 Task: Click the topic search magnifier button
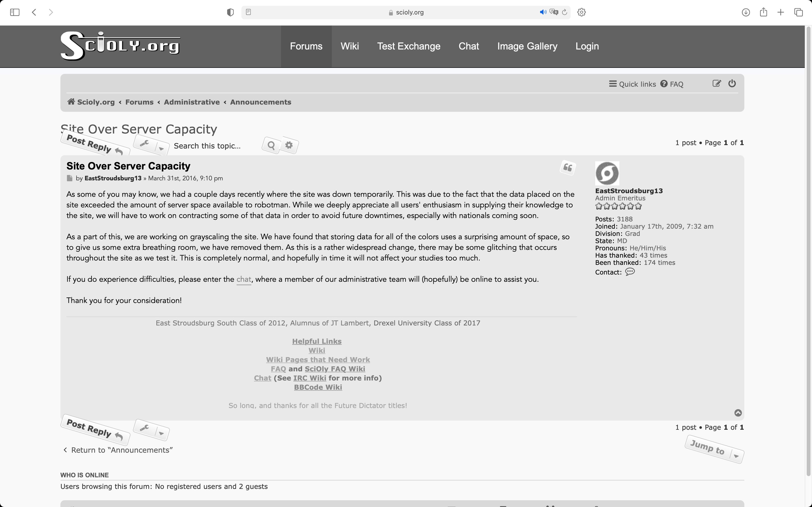271,146
